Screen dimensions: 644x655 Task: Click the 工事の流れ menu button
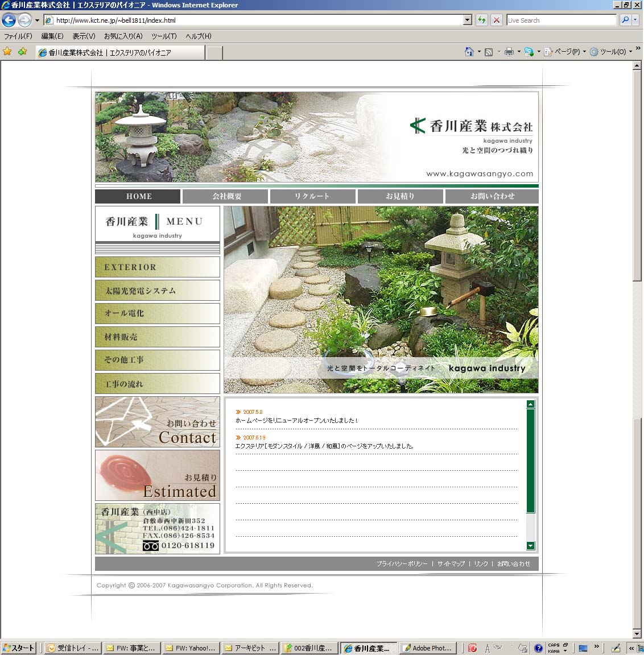click(157, 383)
